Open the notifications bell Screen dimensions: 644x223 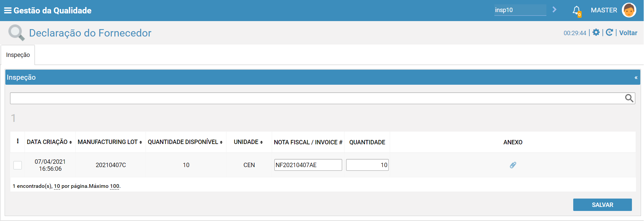click(x=577, y=11)
